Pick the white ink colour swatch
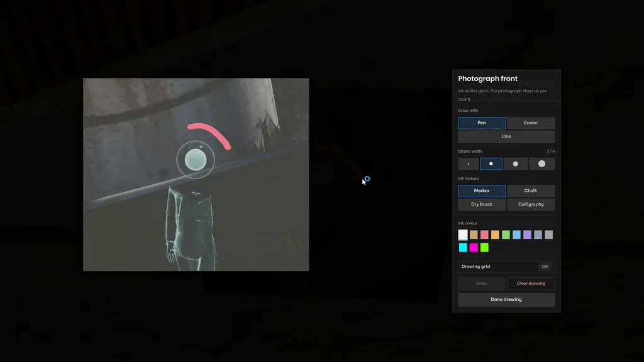The width and height of the screenshot is (644, 362). pos(463,235)
